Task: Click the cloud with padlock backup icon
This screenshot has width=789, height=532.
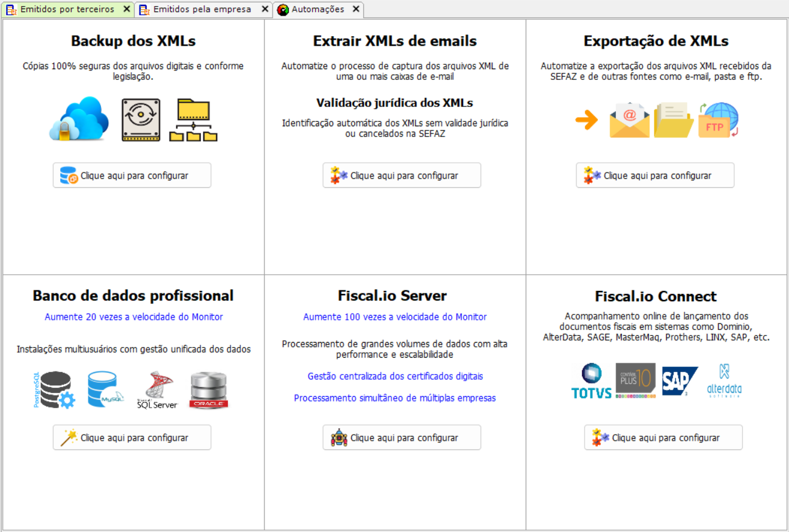Action: click(79, 118)
